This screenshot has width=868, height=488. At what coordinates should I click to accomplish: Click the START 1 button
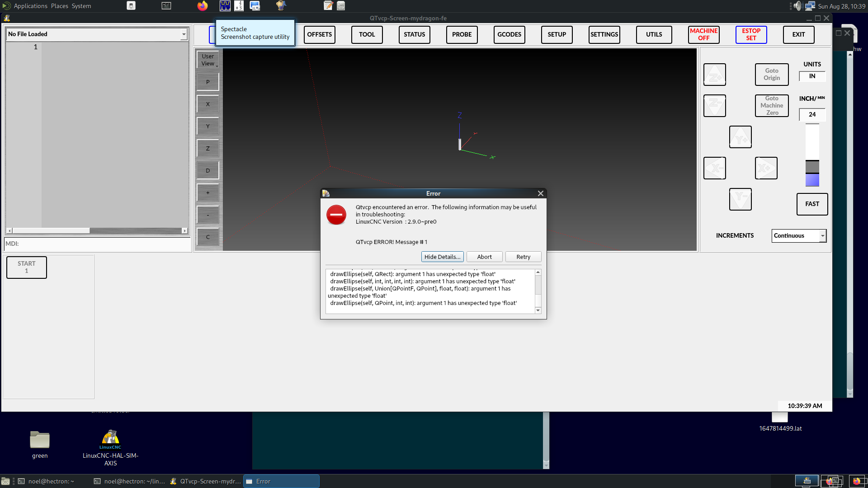(27, 267)
